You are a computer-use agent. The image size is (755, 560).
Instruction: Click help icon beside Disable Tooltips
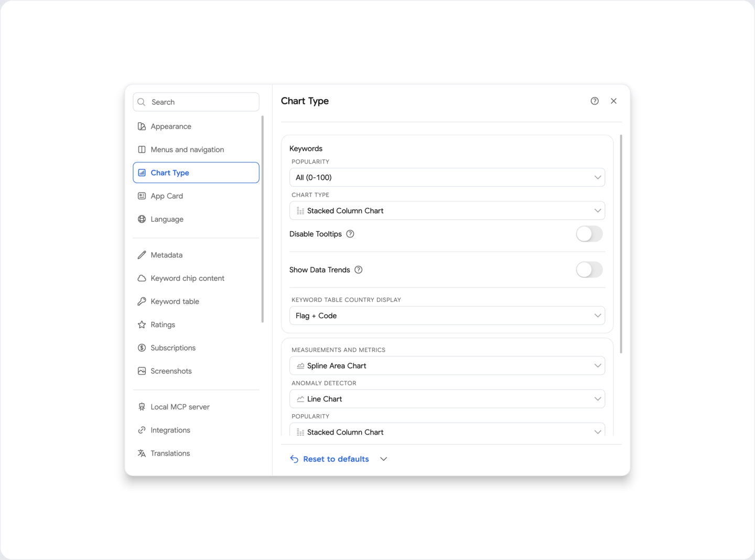pyautogui.click(x=350, y=234)
